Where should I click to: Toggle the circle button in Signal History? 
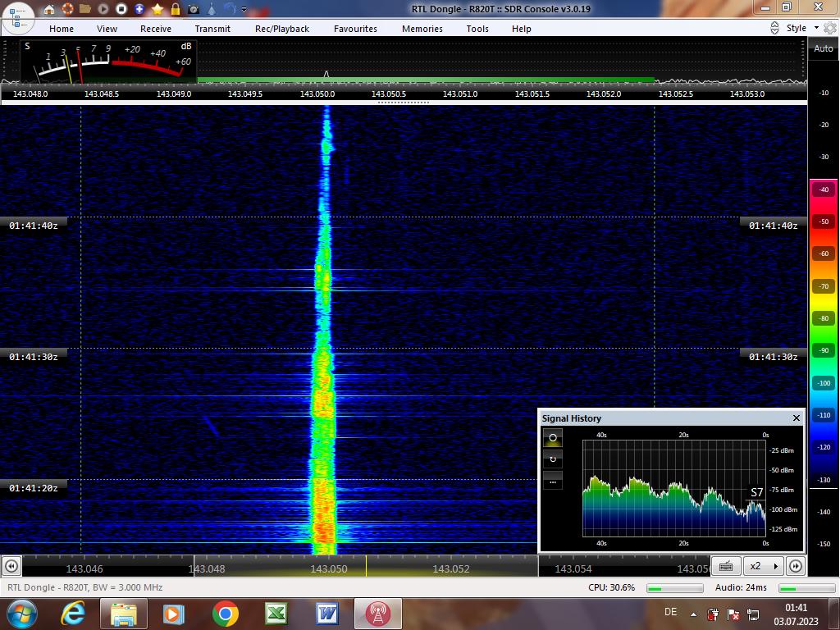coord(553,438)
